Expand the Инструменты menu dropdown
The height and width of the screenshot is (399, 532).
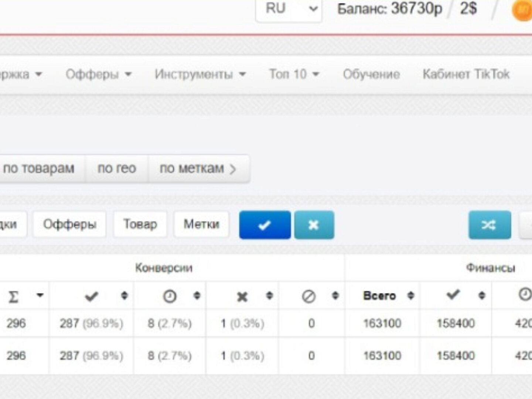[x=200, y=74]
